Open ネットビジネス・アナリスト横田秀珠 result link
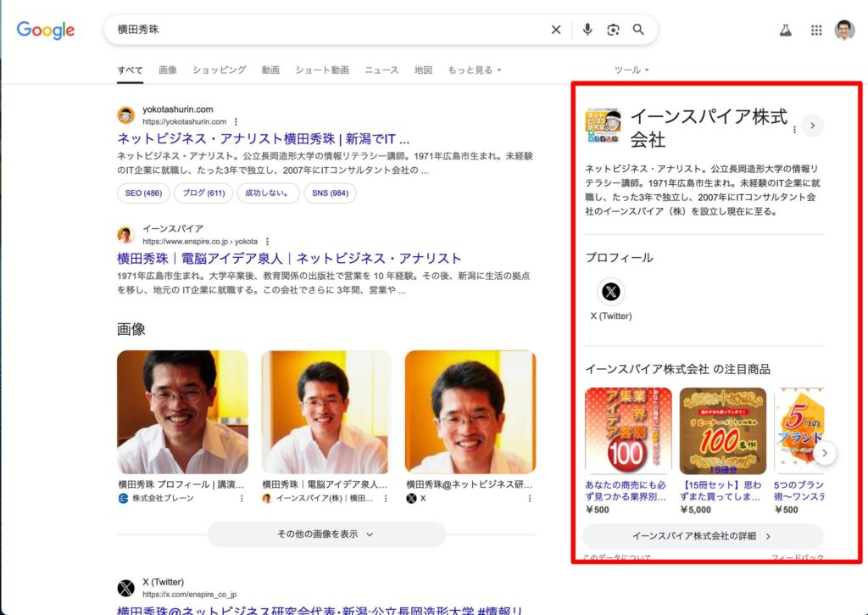The image size is (868, 615). [264, 138]
